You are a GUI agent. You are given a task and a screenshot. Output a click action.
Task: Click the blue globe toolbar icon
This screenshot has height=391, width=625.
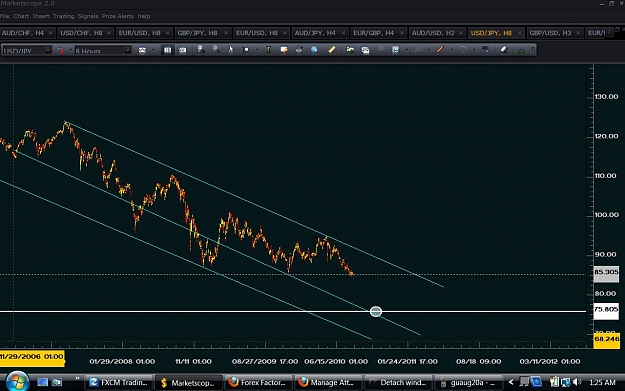[x=314, y=50]
